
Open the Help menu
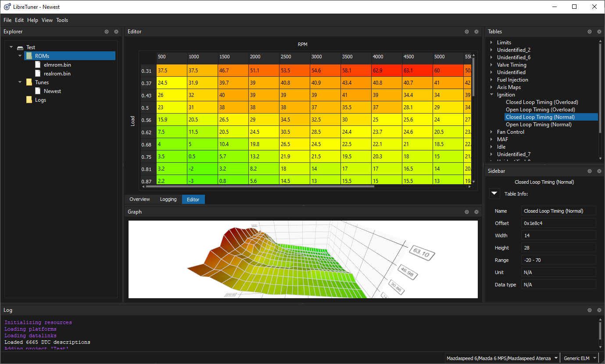(32, 20)
